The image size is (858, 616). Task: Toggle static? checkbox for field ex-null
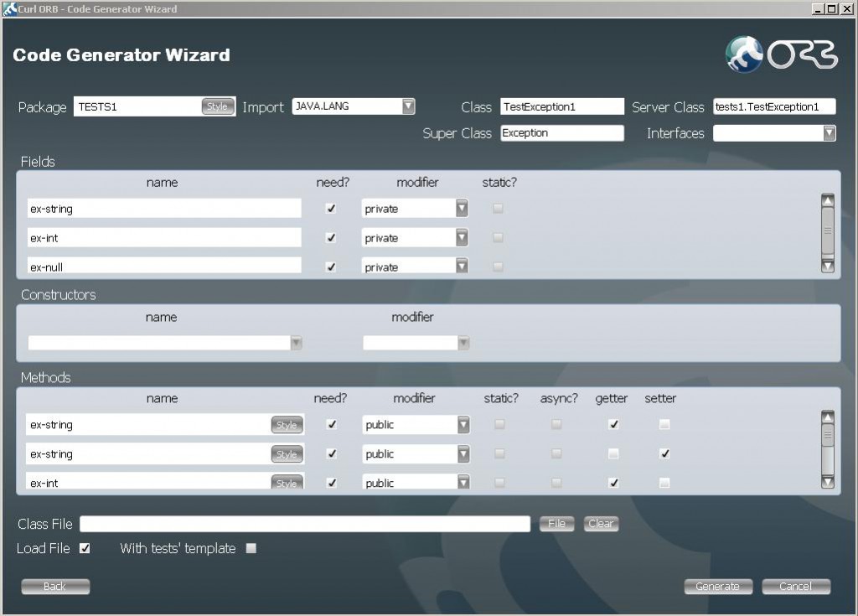click(498, 267)
